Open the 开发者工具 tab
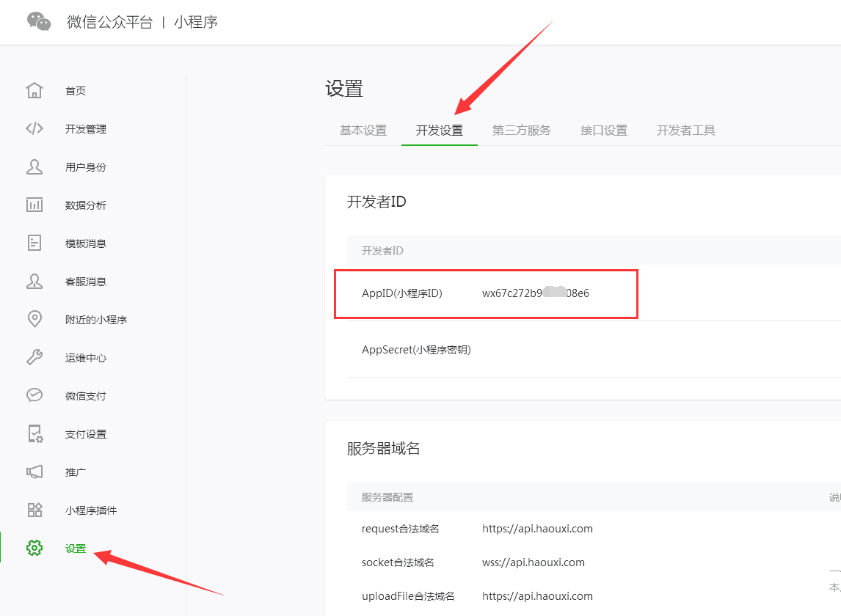This screenshot has height=616, width=841. pyautogui.click(x=686, y=131)
